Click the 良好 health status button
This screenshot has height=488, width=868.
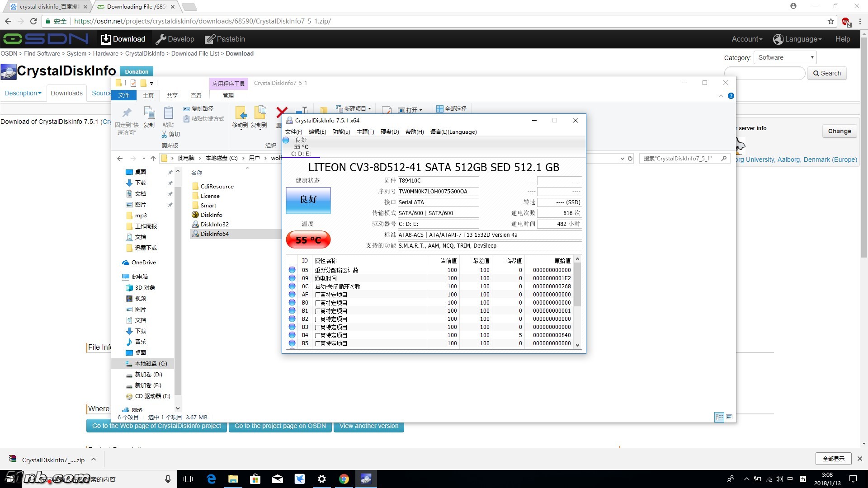click(308, 200)
